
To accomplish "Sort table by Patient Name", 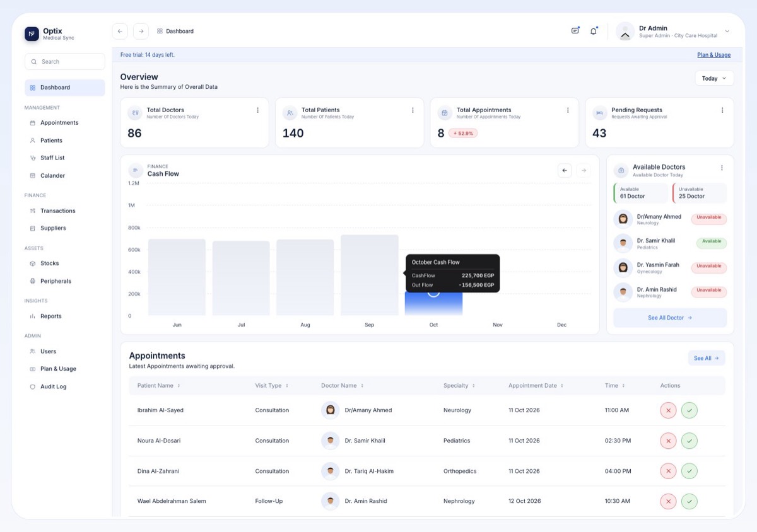I will tap(179, 386).
